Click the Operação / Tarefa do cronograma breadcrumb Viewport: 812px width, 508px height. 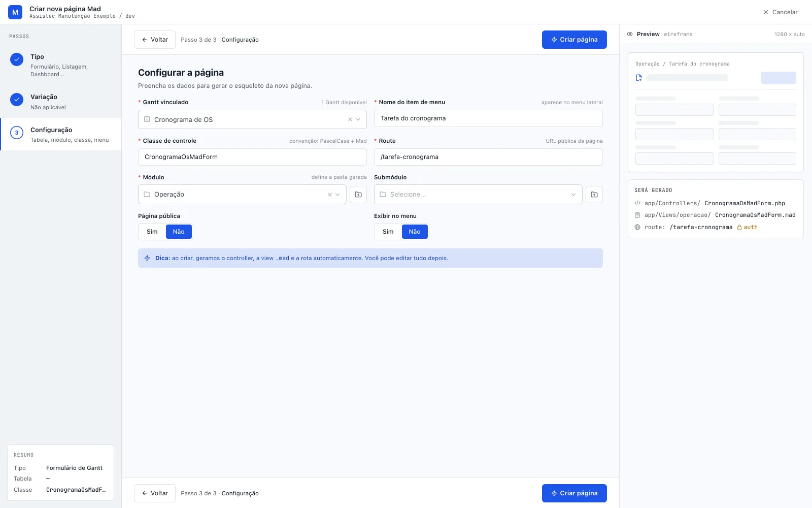[x=683, y=64]
